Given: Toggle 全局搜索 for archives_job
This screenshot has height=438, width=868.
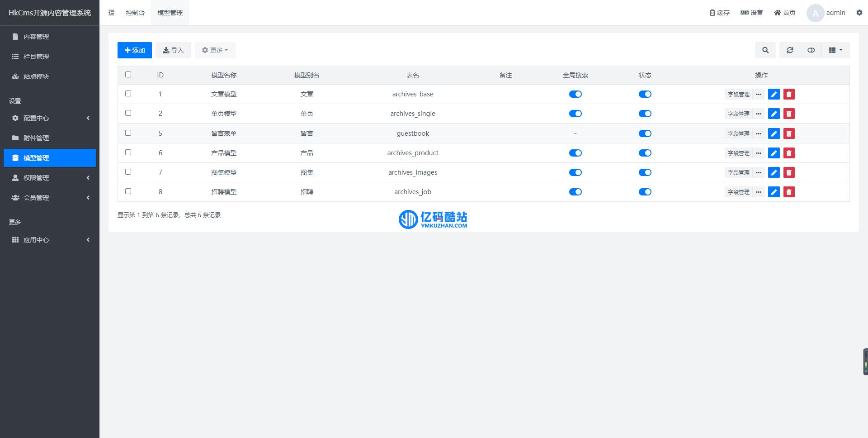Looking at the screenshot, I should 575,192.
